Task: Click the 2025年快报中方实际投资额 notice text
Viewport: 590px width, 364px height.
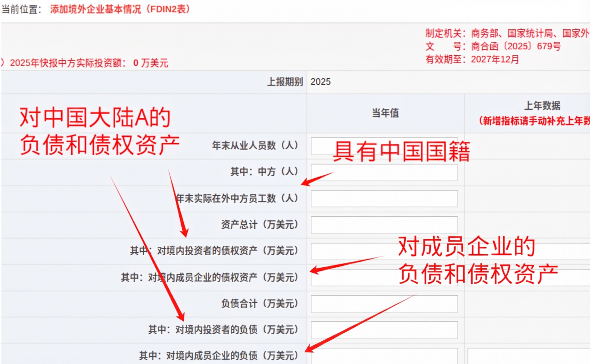Action: [88, 63]
